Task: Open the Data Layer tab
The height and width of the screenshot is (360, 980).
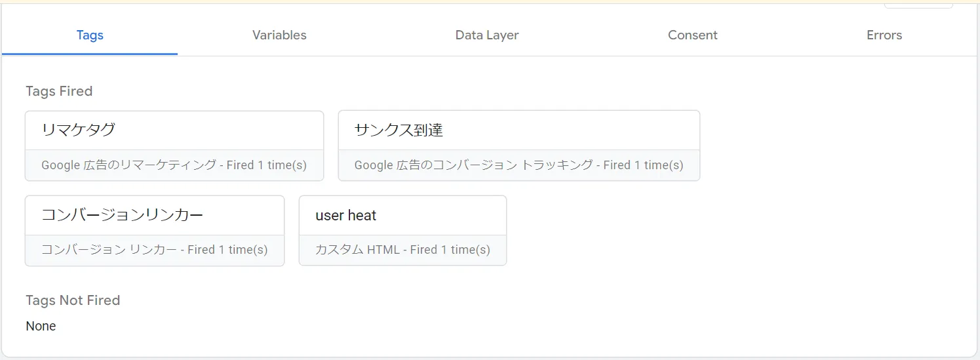Action: pos(487,35)
